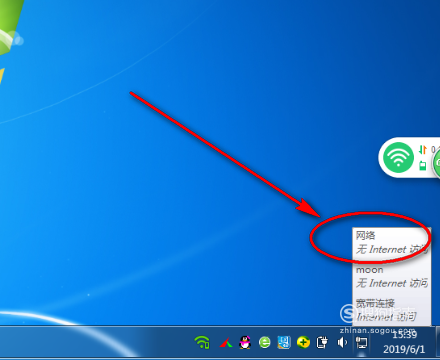Open the QQ penguin tray icon
The height and width of the screenshot is (360, 440).
pos(245,342)
